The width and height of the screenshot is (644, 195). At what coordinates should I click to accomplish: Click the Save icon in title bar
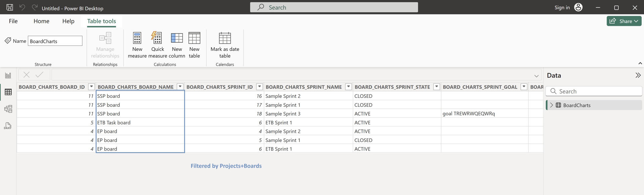10,7
